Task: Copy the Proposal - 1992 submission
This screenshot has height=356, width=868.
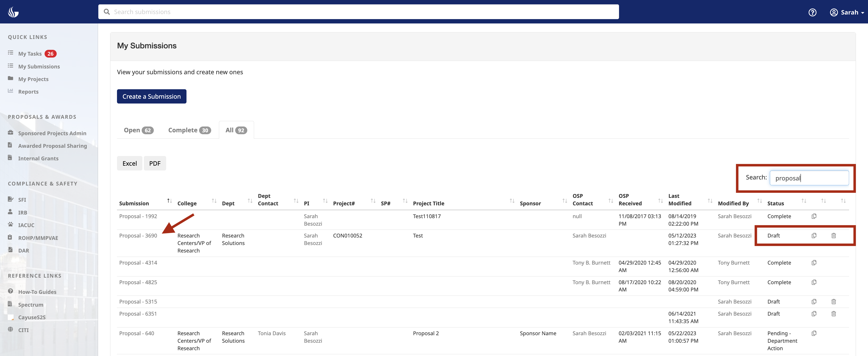Action: click(814, 216)
